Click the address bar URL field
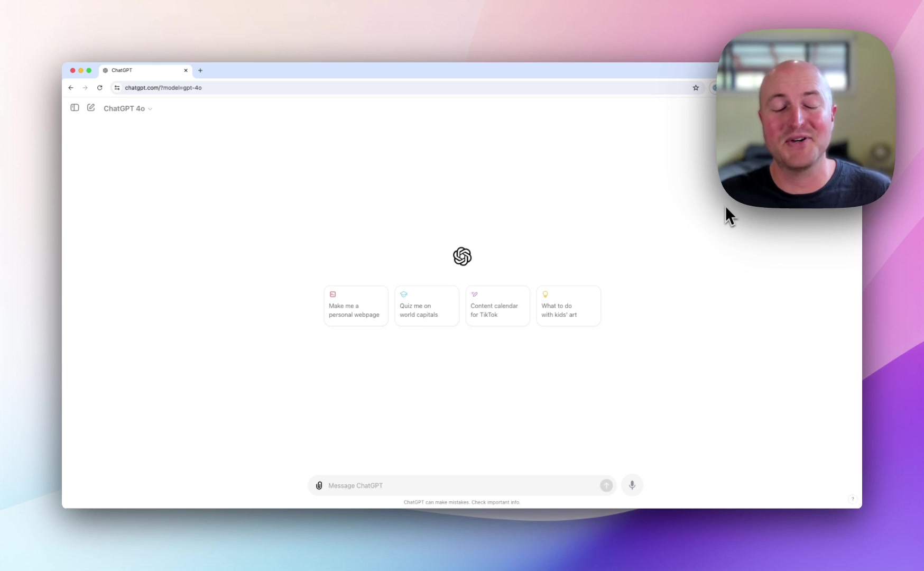Image resolution: width=924 pixels, height=571 pixels. click(370, 88)
